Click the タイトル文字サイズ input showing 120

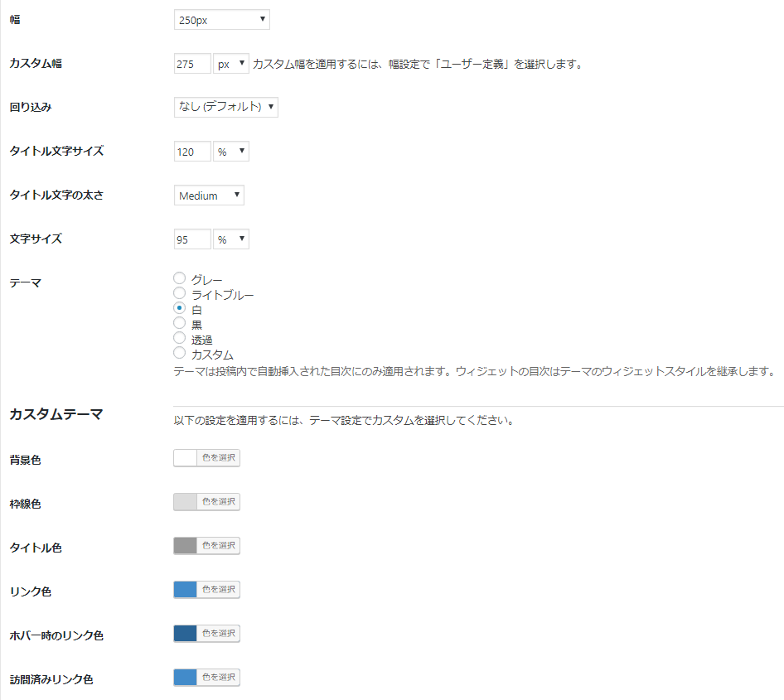(192, 152)
